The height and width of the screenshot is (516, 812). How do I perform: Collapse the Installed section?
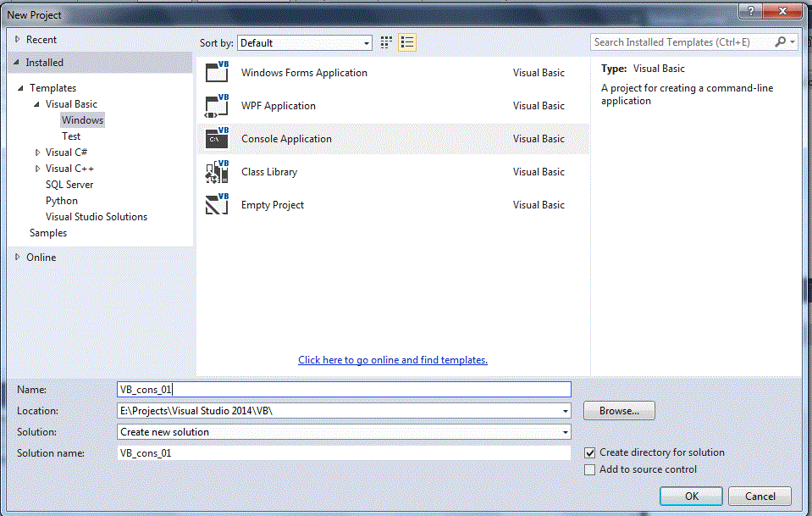[17, 62]
